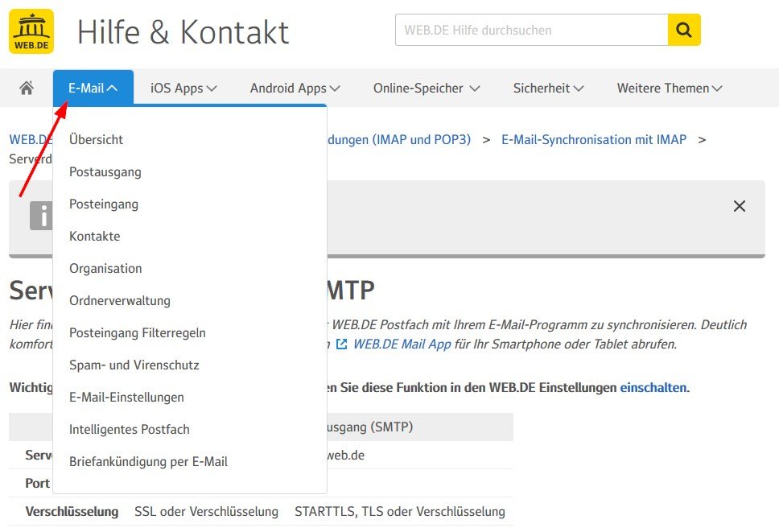This screenshot has width=779, height=532.
Task: Click the WEB.DE Mail App link
Action: 402,344
